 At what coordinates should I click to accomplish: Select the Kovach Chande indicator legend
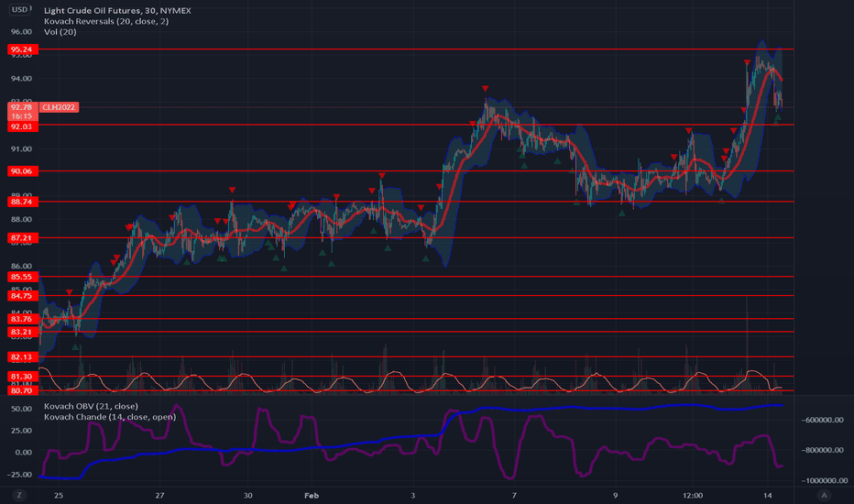[x=110, y=417]
